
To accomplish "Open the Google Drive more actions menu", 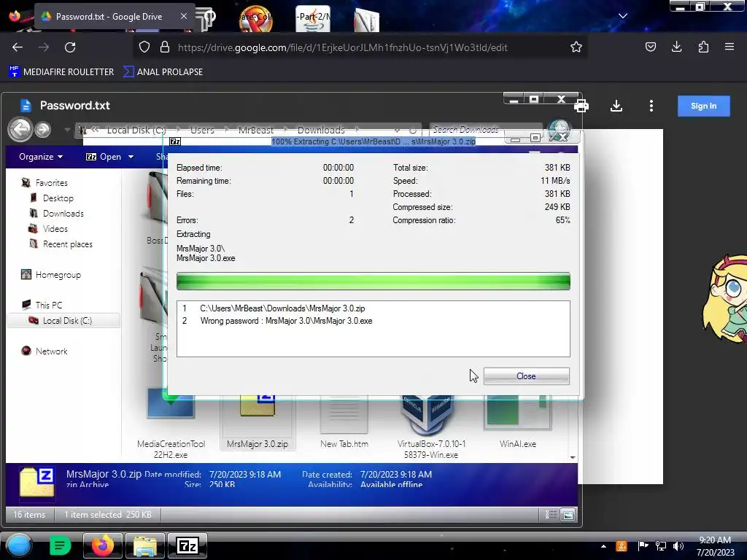I will point(651,106).
